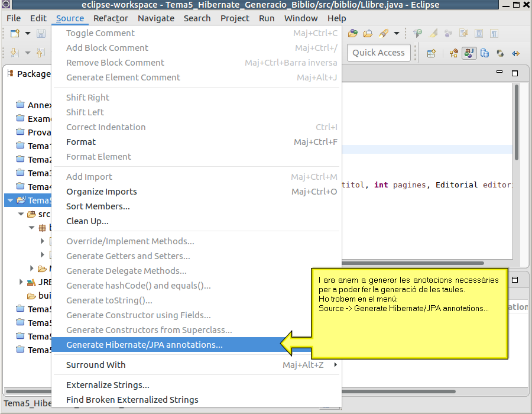Open the Navigate menu
The width and height of the screenshot is (532, 414).
(x=156, y=18)
